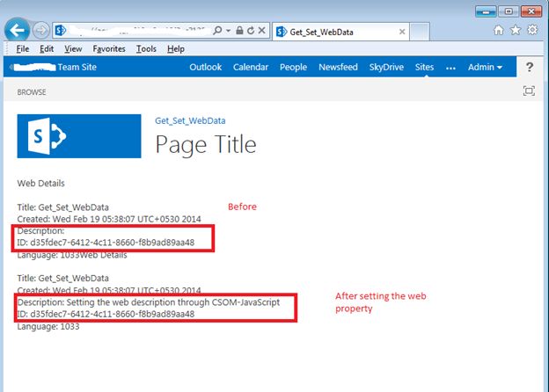Image resolution: width=549 pixels, height=392 pixels.
Task: Click the ellipsis more links button
Action: pos(451,68)
